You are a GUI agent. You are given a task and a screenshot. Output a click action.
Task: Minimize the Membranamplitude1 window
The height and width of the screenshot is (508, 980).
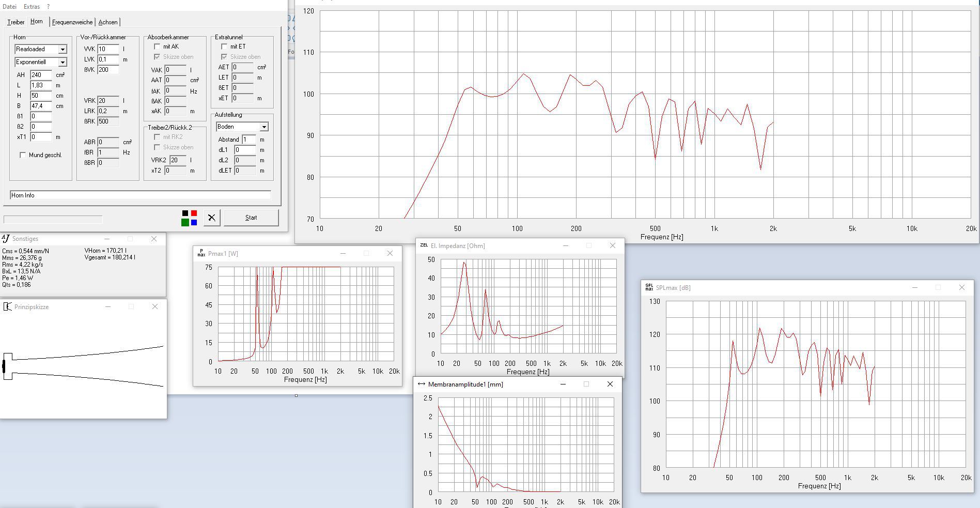pyautogui.click(x=563, y=384)
